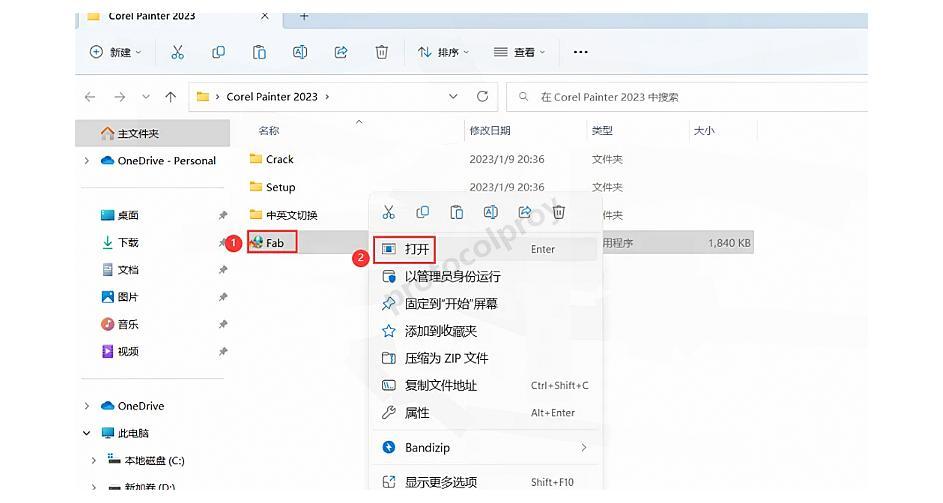Viewport: 943px width, 503px height.
Task: Sort by the 名称 column header
Action: (269, 131)
